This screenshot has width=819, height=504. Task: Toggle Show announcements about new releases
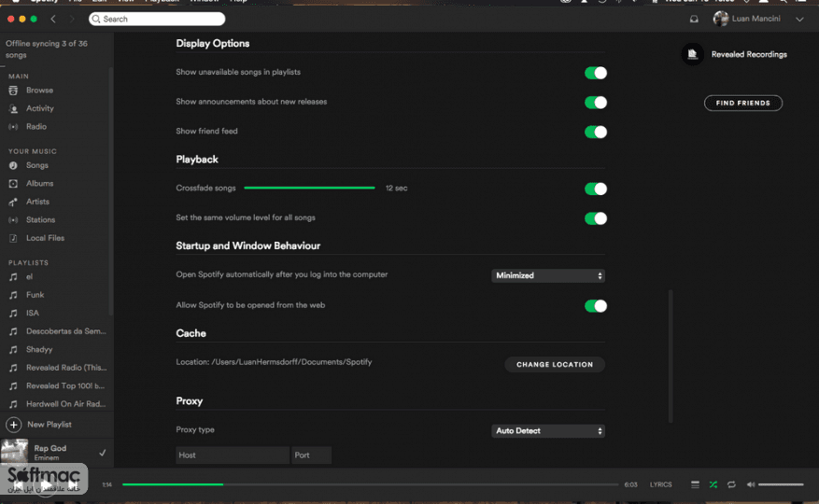coord(596,103)
